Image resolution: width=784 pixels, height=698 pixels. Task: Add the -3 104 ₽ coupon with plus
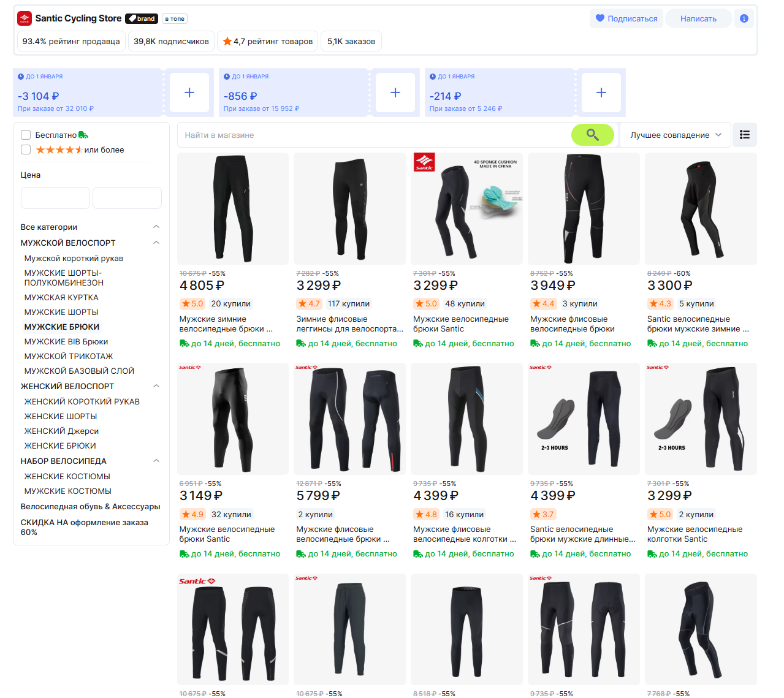pos(189,93)
